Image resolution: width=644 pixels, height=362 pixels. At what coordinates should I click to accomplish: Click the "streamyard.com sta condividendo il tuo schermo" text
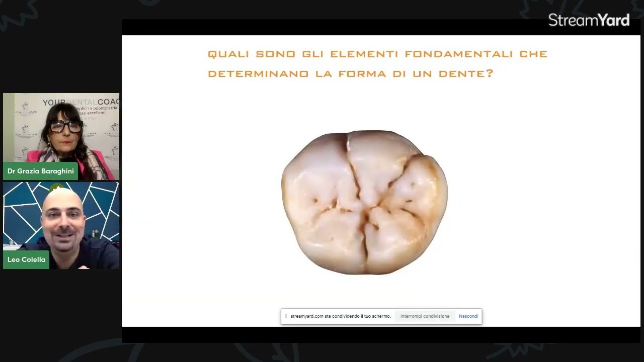click(341, 316)
